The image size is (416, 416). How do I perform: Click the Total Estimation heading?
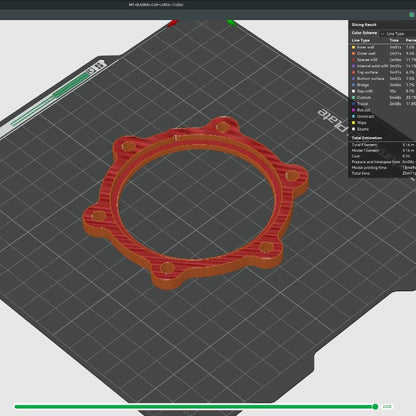(367, 138)
